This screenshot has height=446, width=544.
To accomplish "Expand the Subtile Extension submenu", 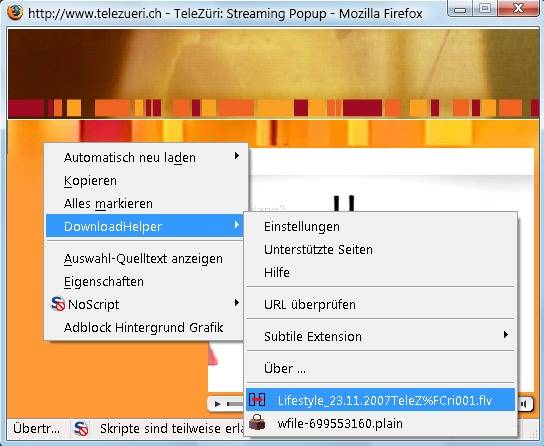I will click(380, 336).
